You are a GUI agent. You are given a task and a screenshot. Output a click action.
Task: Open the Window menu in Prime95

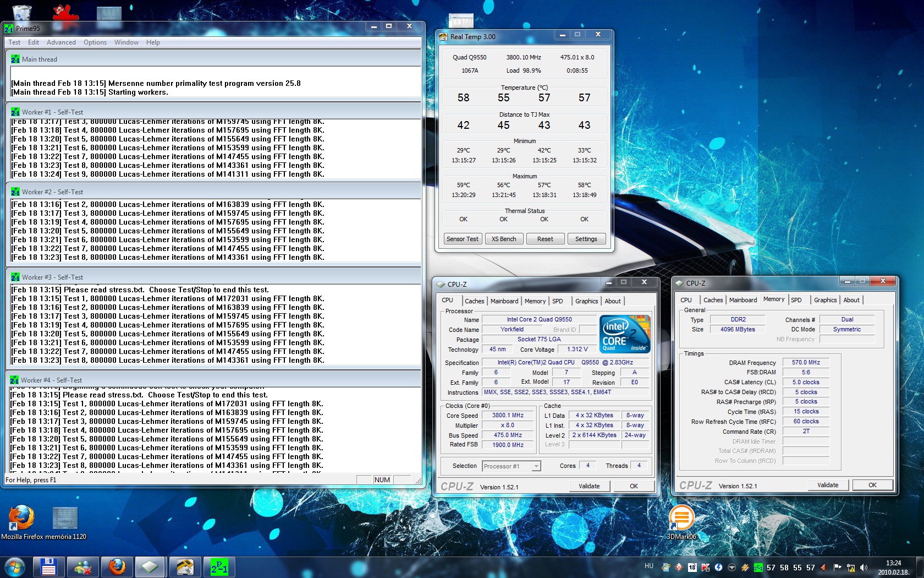click(x=127, y=42)
